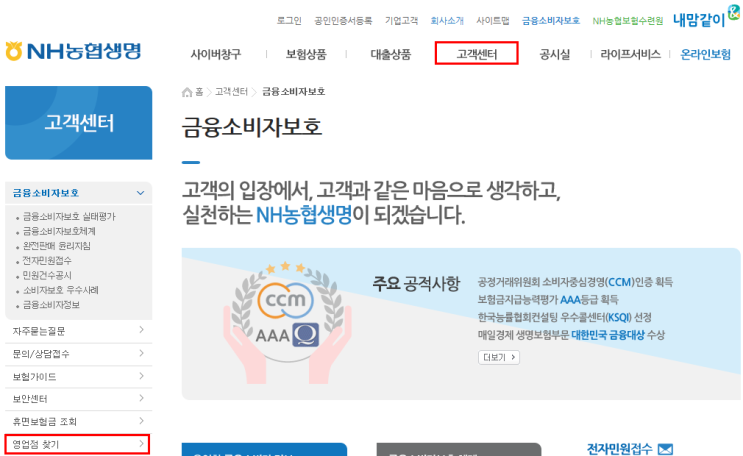The height and width of the screenshot is (456, 743).
Task: Select 보안센터 sidebar item
Action: click(79, 399)
